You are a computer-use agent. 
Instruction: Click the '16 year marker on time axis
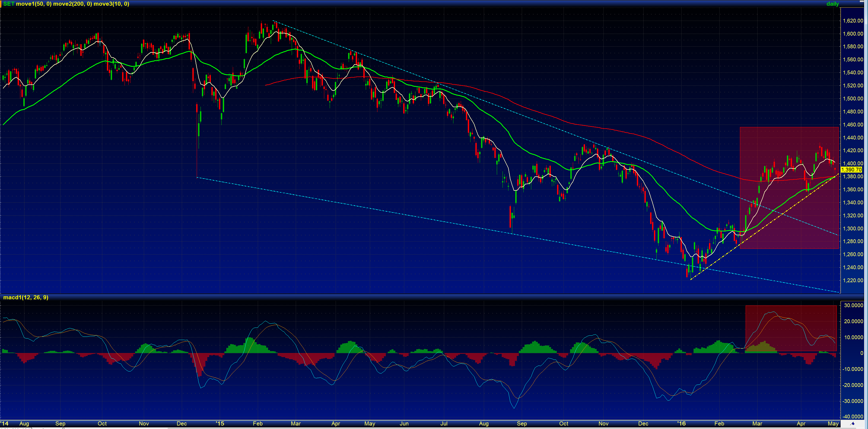click(x=681, y=424)
